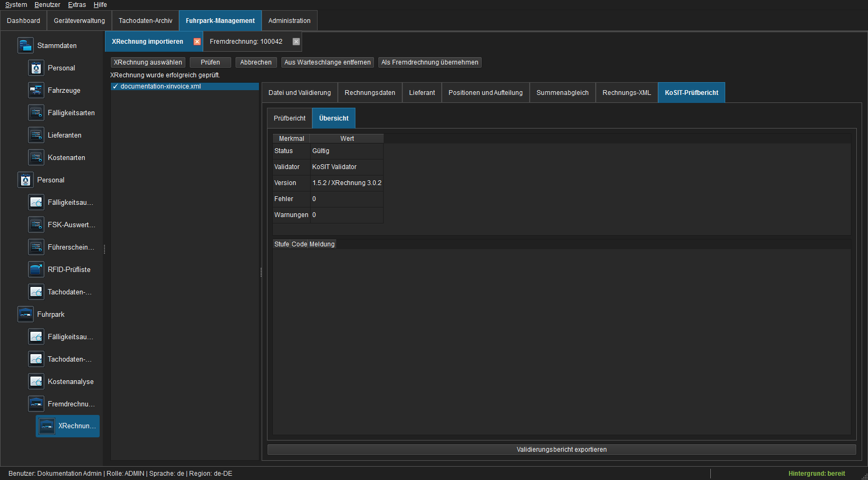Click Validierungsbericht exportieren button
Viewport: 868px width, 480px height.
pyautogui.click(x=562, y=450)
